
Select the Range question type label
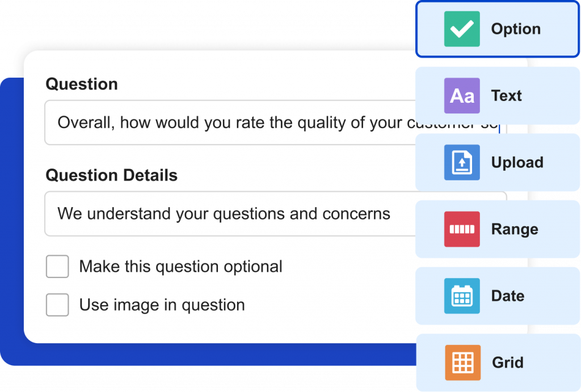(515, 229)
